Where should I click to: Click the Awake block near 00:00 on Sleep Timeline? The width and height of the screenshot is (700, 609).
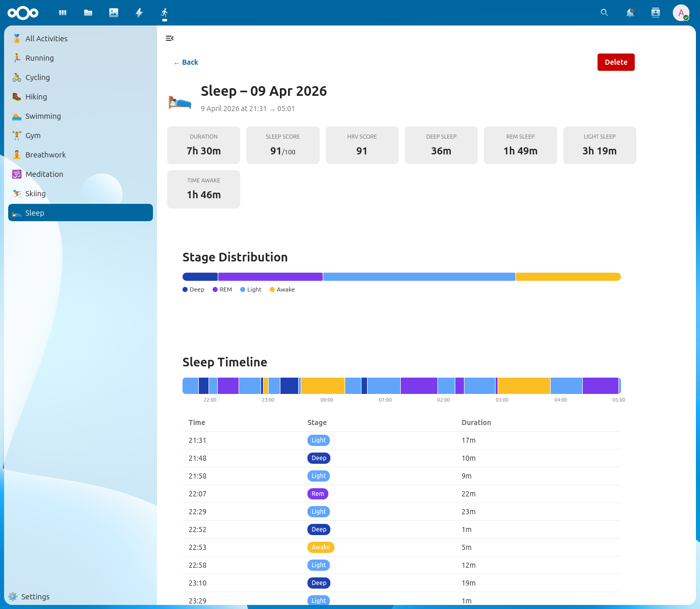[x=322, y=386]
